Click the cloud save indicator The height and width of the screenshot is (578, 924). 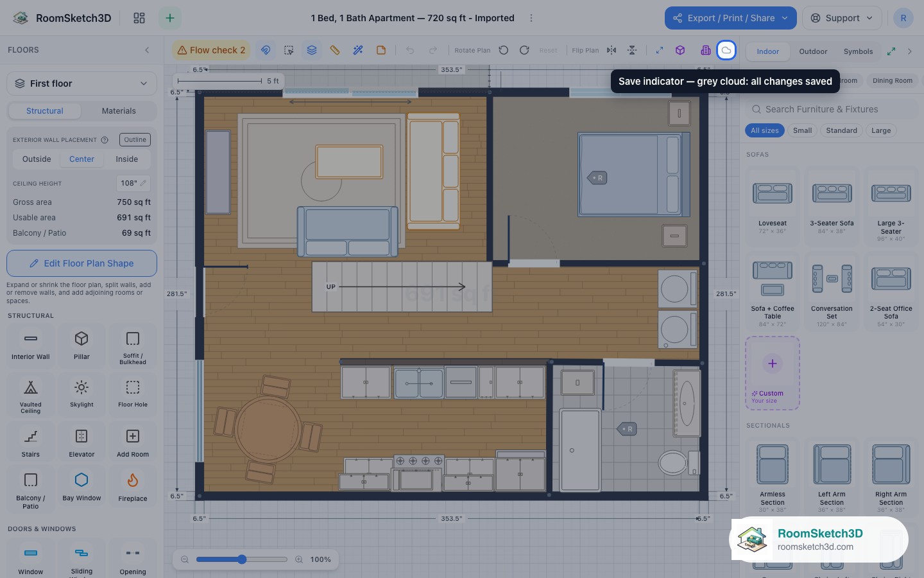point(726,50)
